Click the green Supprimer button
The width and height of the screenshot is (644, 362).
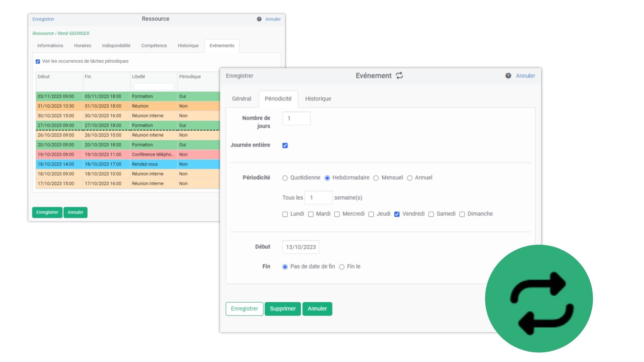click(x=283, y=309)
